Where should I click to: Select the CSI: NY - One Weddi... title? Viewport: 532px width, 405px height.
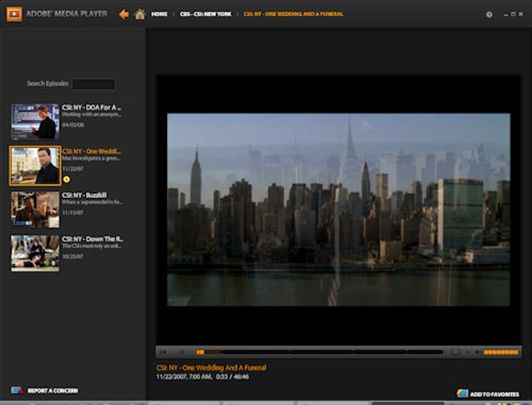click(x=92, y=151)
